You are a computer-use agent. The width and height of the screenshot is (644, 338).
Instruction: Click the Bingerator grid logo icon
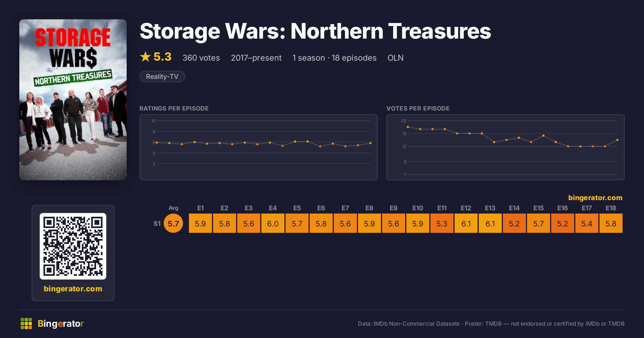point(26,324)
